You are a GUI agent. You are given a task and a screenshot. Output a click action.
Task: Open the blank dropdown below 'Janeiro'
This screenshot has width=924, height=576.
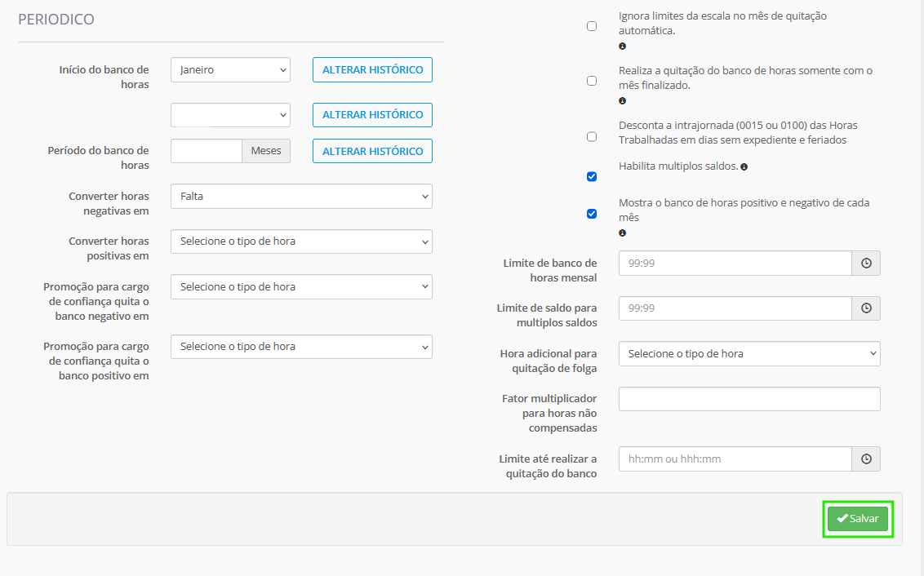coord(230,115)
